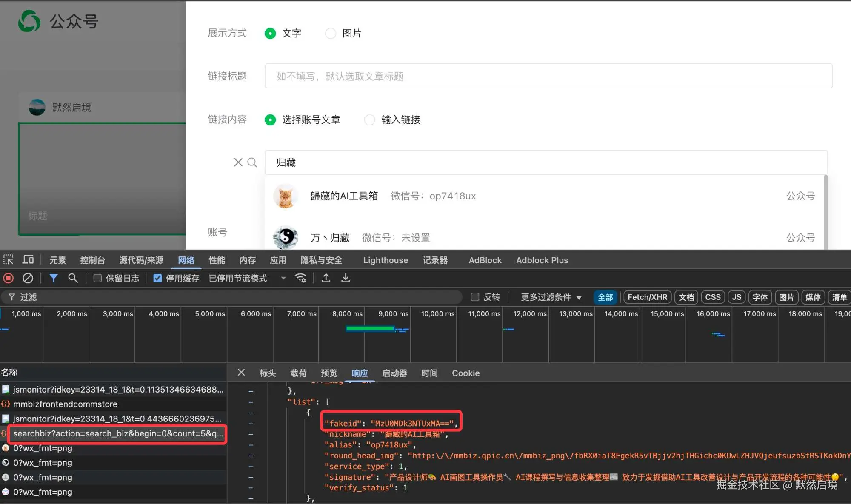Open the Lighthouse panel tab

point(385,260)
